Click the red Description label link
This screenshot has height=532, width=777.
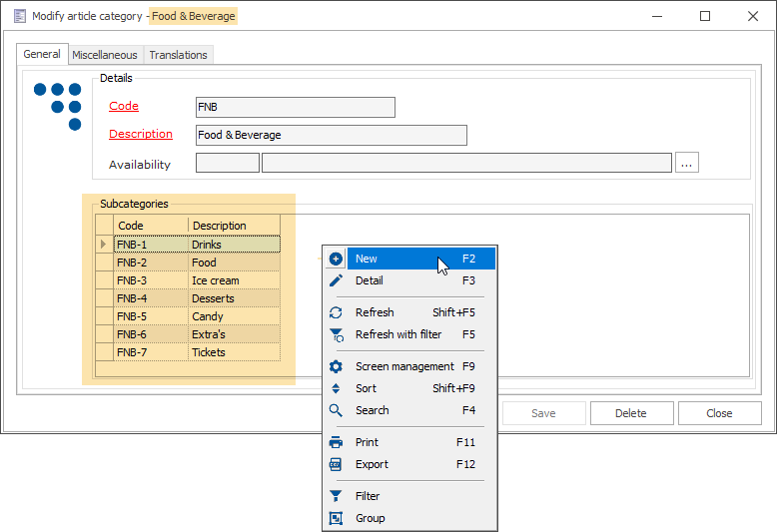pos(141,134)
